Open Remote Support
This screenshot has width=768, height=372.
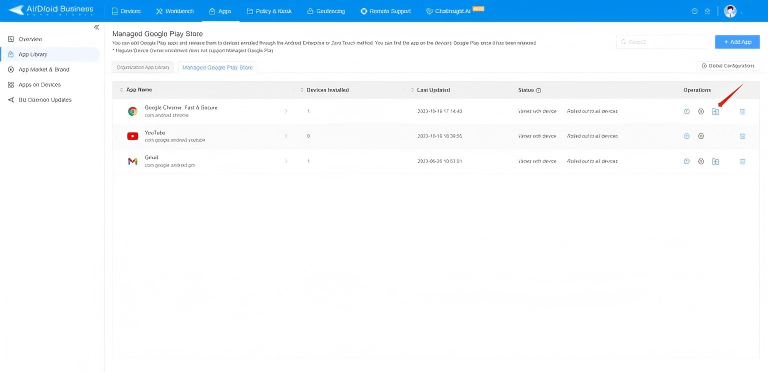coord(385,11)
